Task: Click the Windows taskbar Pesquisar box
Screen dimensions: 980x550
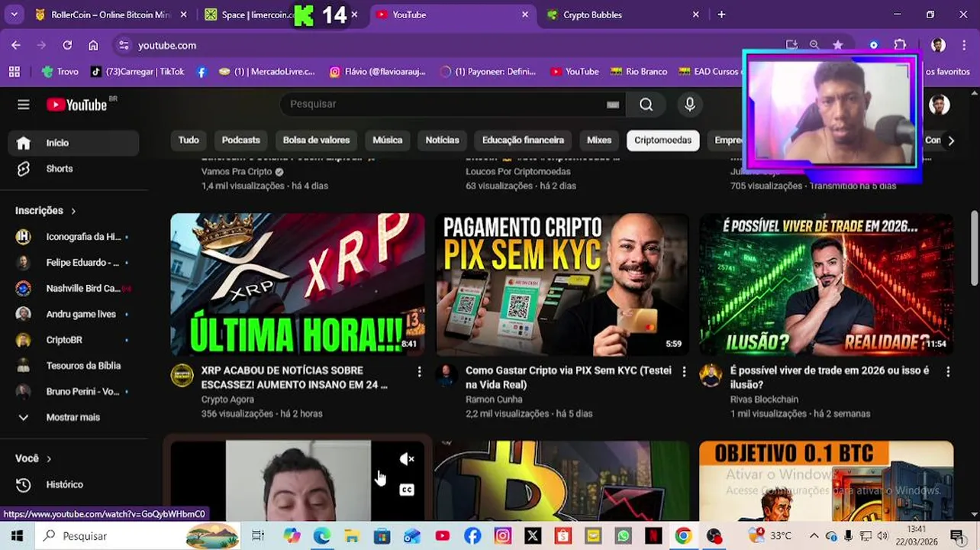Action: pos(137,535)
